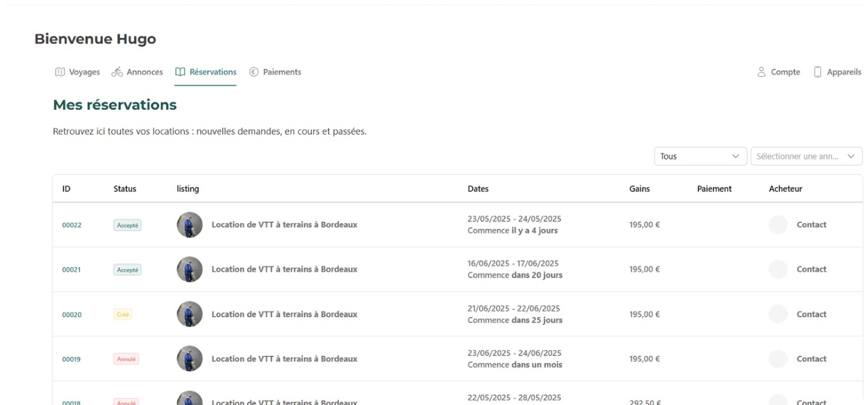Click the book icon beside Réservations
This screenshot has width=868, height=405.
(x=180, y=72)
